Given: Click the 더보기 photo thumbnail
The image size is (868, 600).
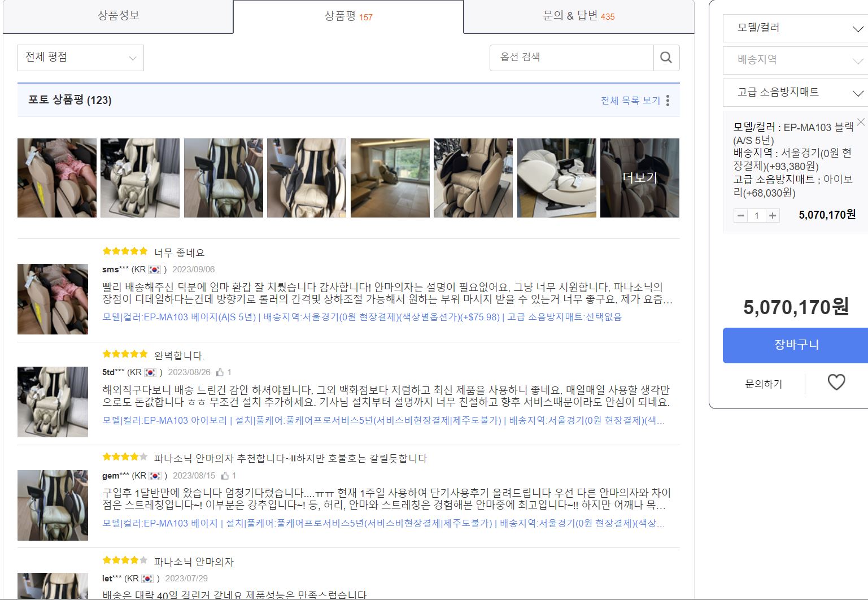Looking at the screenshot, I should (x=639, y=178).
